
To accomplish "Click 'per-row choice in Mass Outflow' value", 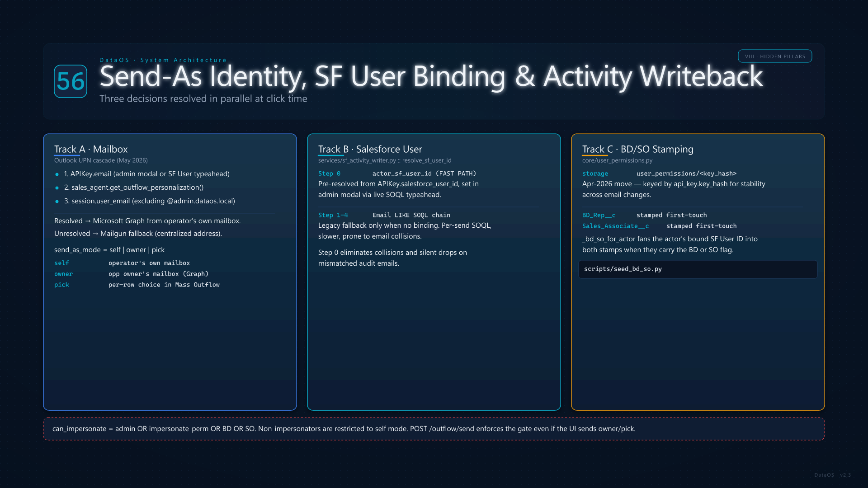I will pyautogui.click(x=164, y=285).
